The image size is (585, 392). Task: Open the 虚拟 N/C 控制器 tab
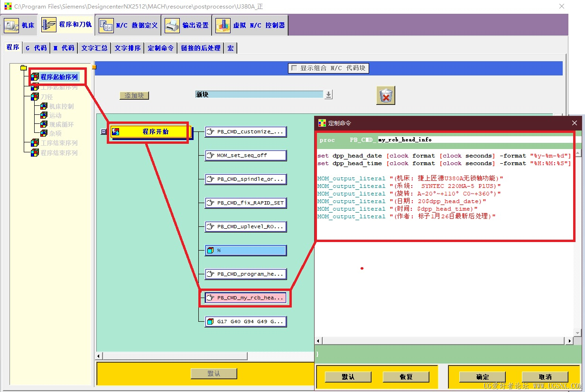tap(251, 25)
